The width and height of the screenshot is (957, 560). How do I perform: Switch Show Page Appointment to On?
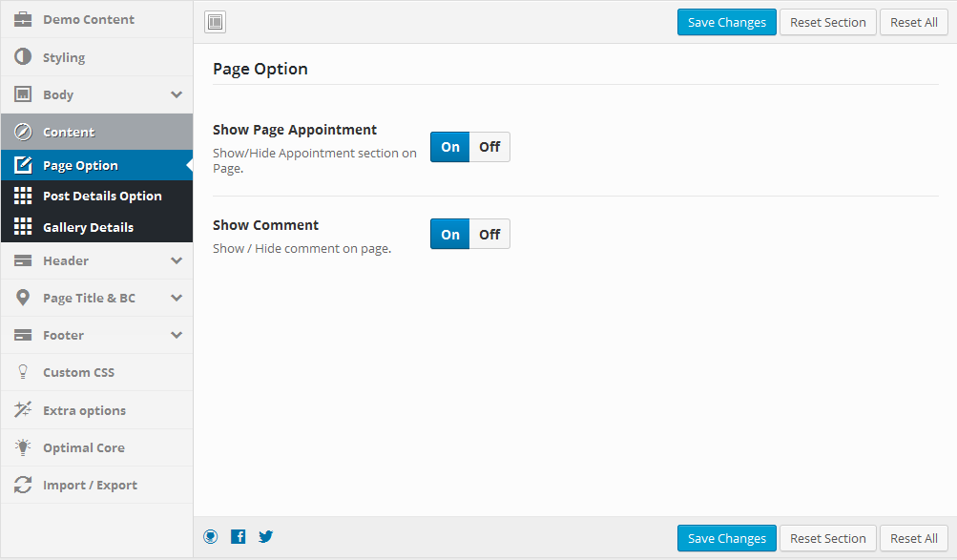[449, 147]
